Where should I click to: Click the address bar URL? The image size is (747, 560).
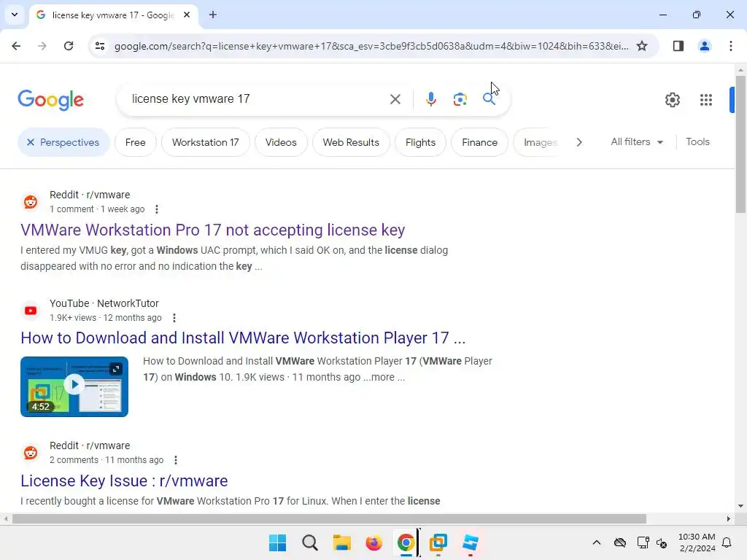pyautogui.click(x=371, y=46)
